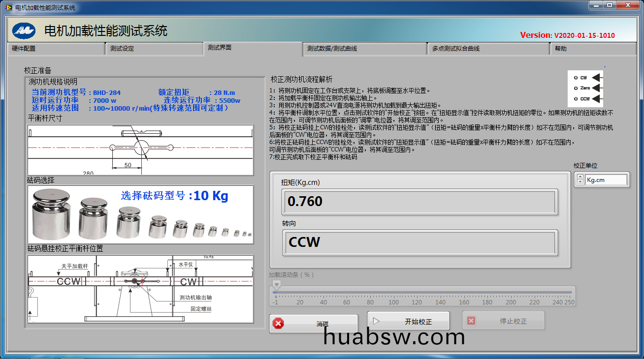Click the red X icon on 消磁 button

pyautogui.click(x=279, y=324)
